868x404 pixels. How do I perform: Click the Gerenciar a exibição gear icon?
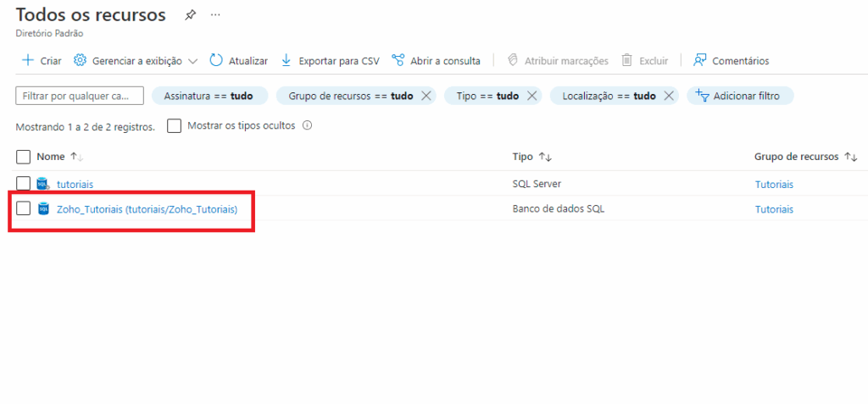(x=80, y=60)
